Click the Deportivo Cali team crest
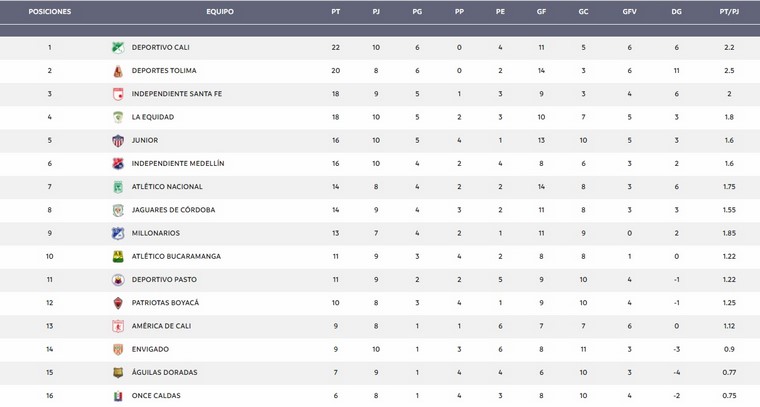 117,47
